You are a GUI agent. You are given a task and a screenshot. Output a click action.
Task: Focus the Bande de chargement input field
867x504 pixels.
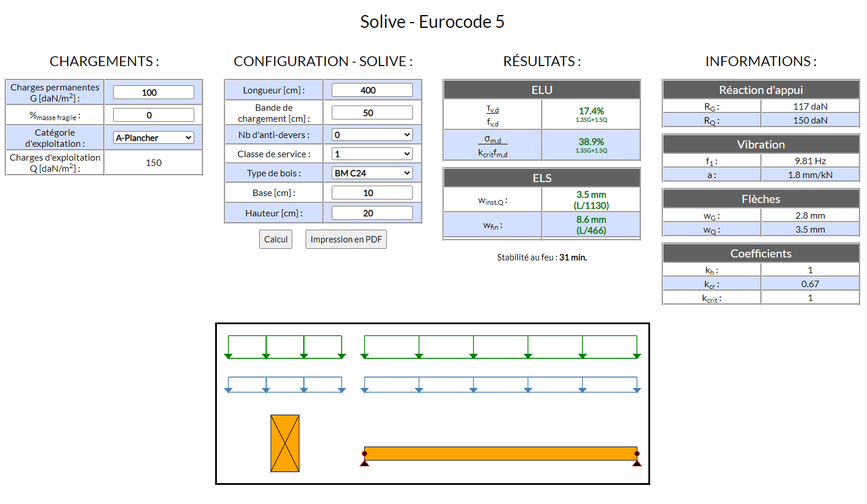click(x=372, y=113)
